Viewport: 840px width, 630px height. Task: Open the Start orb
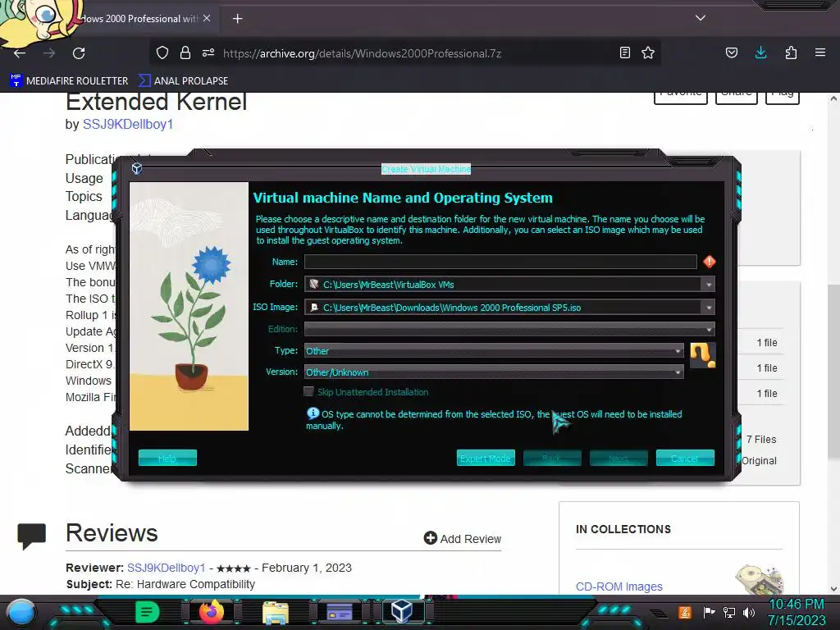(x=21, y=612)
